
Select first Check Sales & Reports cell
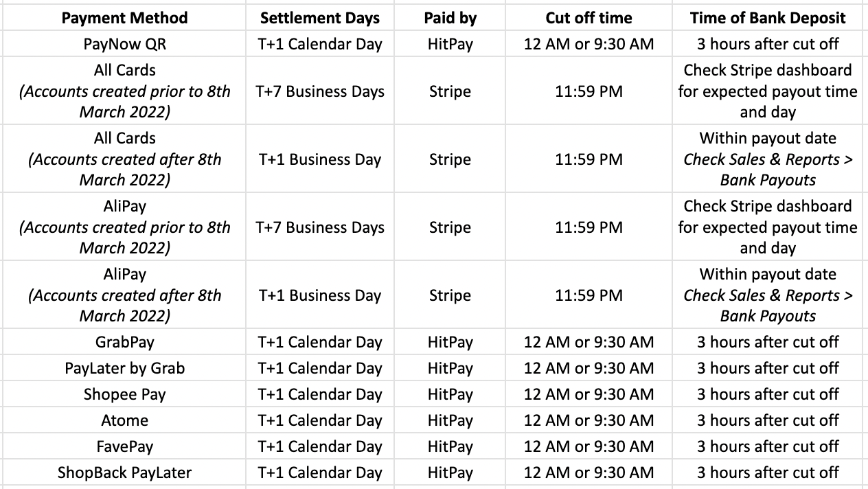click(x=768, y=159)
